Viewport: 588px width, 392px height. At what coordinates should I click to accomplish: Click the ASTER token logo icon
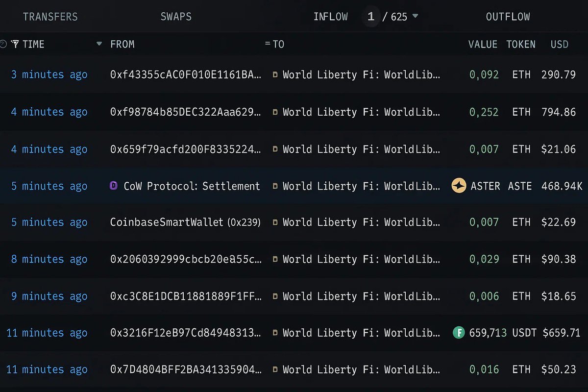459,186
